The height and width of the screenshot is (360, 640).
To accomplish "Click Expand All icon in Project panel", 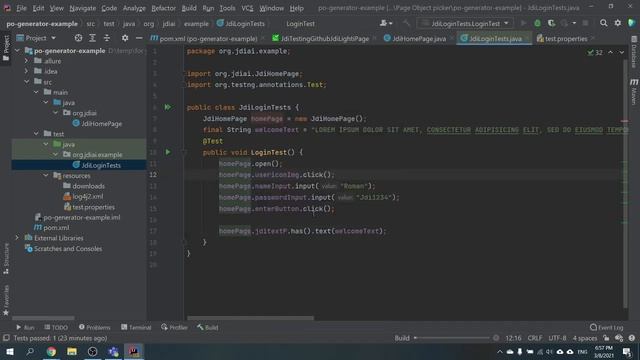I will pos(92,38).
